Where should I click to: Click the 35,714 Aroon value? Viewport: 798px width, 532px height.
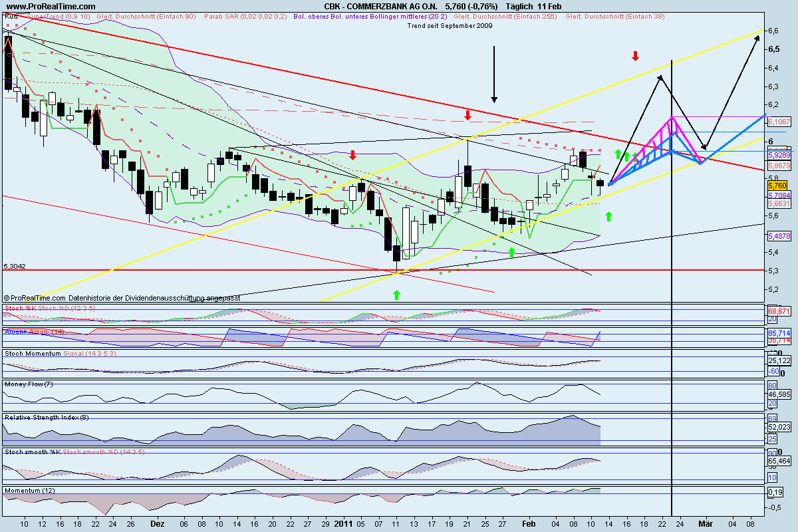(x=779, y=340)
